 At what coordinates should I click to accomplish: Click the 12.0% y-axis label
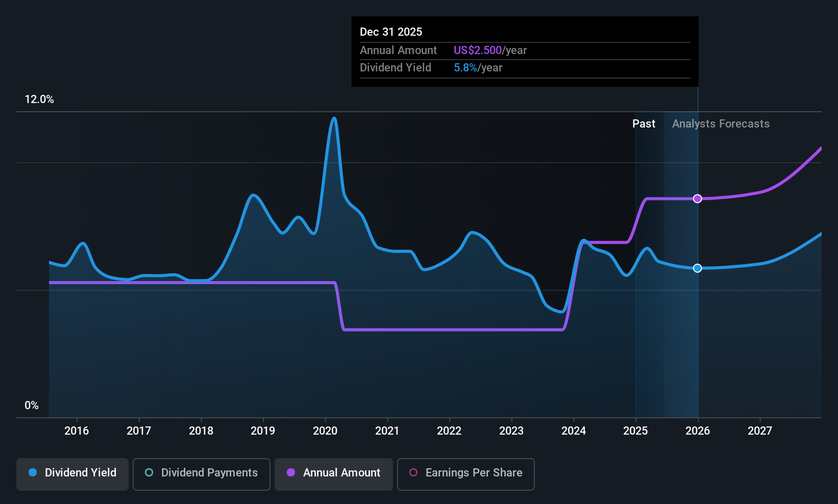(39, 99)
